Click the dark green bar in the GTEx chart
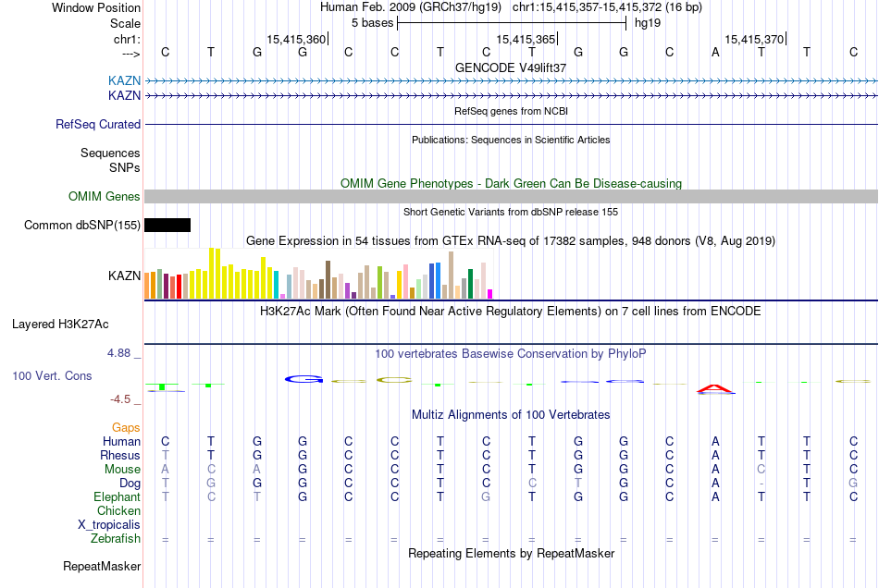This screenshot has width=879, height=588. tap(470, 284)
